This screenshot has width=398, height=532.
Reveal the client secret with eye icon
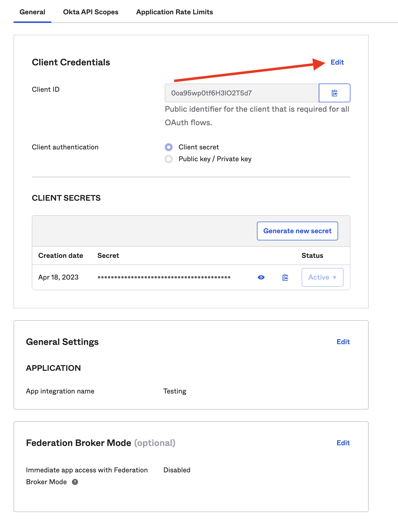click(261, 277)
